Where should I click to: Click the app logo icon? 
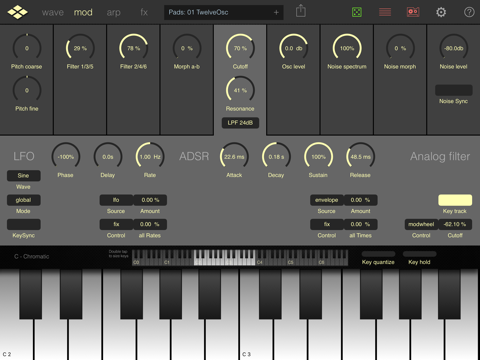tap(17, 12)
